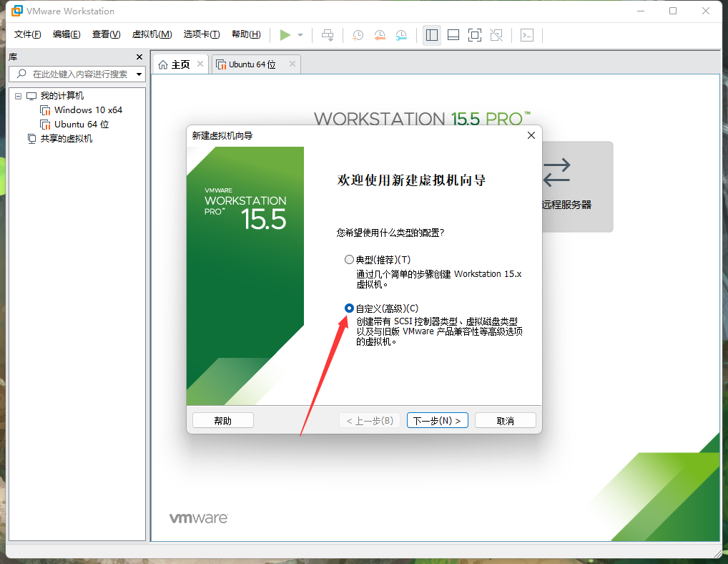The image size is (728, 564).
Task: Select the 典型(推荐)(T) radio button
Action: pyautogui.click(x=349, y=259)
